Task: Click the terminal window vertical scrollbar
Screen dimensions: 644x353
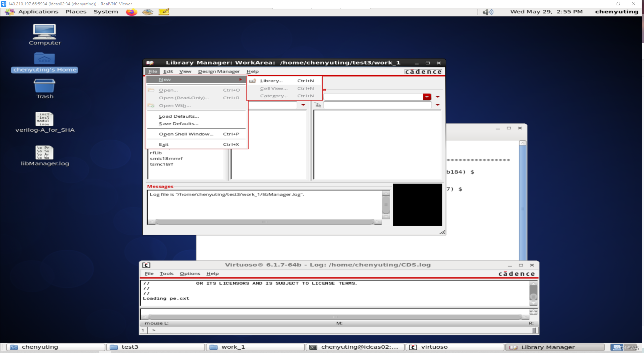Action: coord(523,201)
